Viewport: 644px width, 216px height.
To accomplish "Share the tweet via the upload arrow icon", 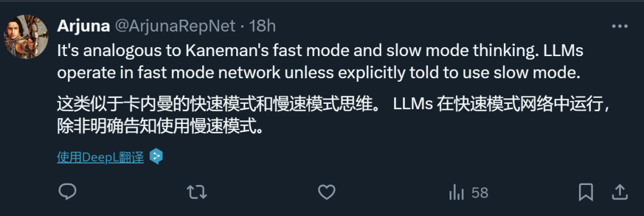I will pyautogui.click(x=620, y=192).
